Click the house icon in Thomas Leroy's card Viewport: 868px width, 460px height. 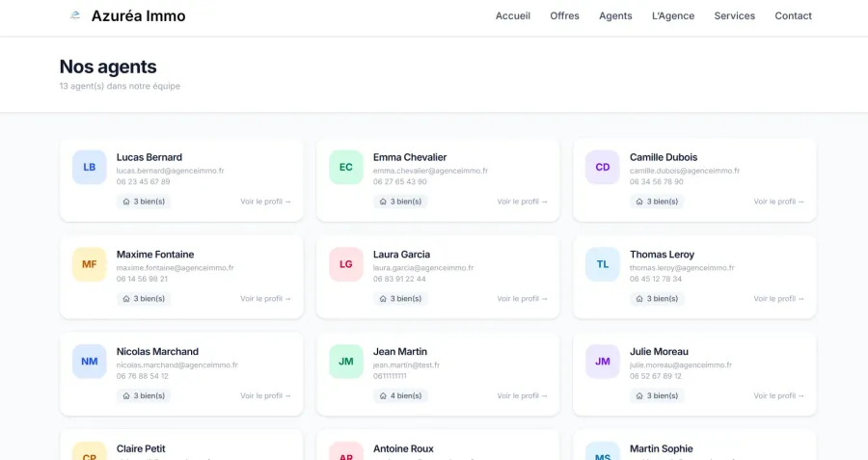(639, 298)
